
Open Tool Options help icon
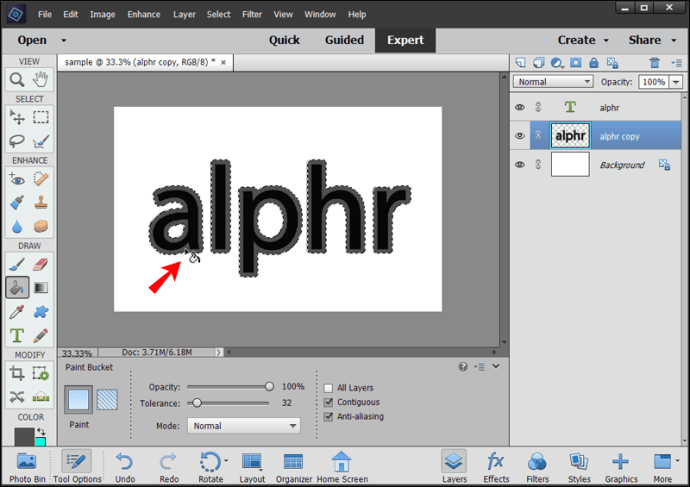pyautogui.click(x=462, y=366)
